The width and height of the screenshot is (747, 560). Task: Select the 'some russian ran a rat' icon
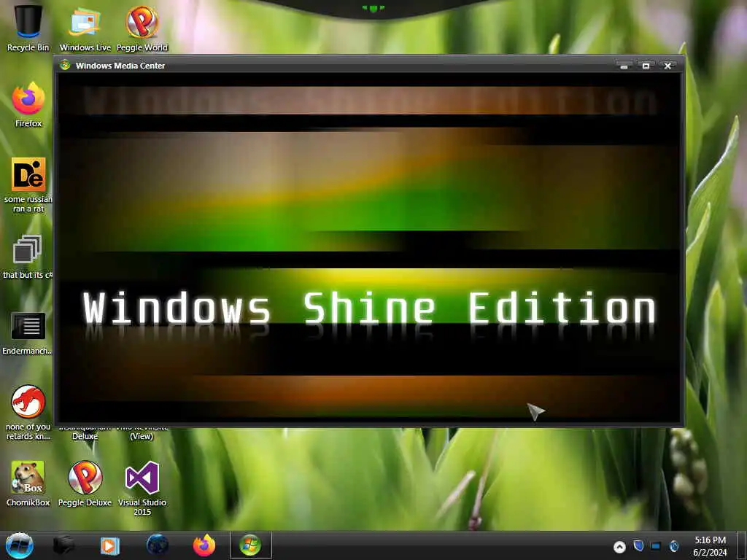click(28, 184)
